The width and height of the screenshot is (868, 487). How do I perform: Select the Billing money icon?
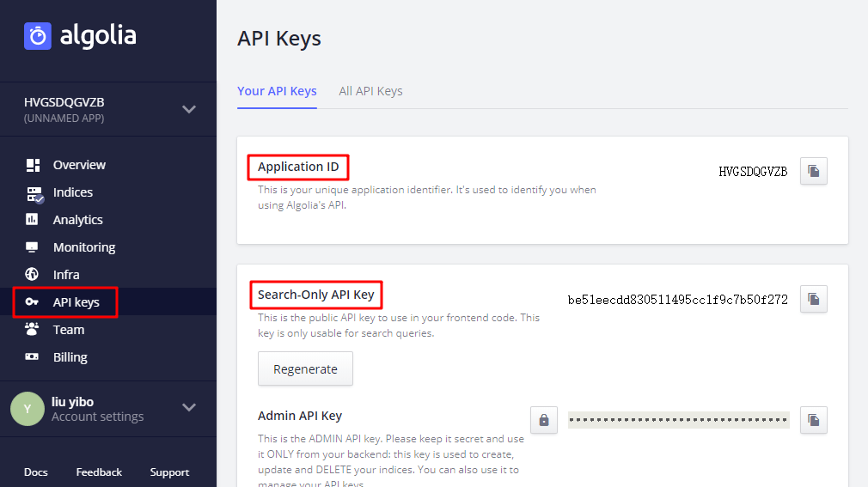tap(32, 356)
